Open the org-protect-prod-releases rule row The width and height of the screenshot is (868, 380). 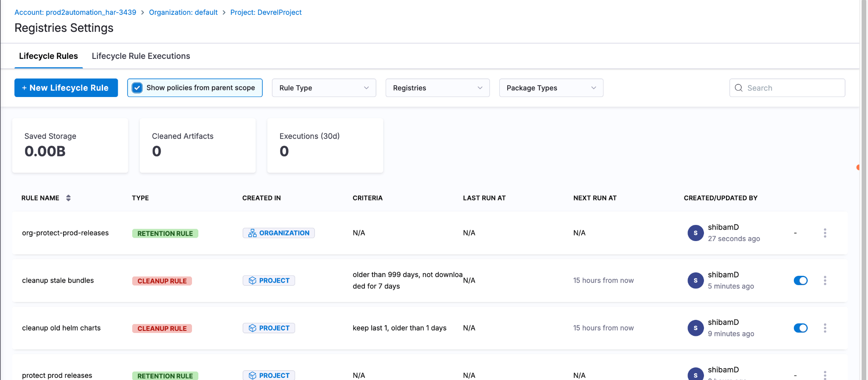coord(430,233)
